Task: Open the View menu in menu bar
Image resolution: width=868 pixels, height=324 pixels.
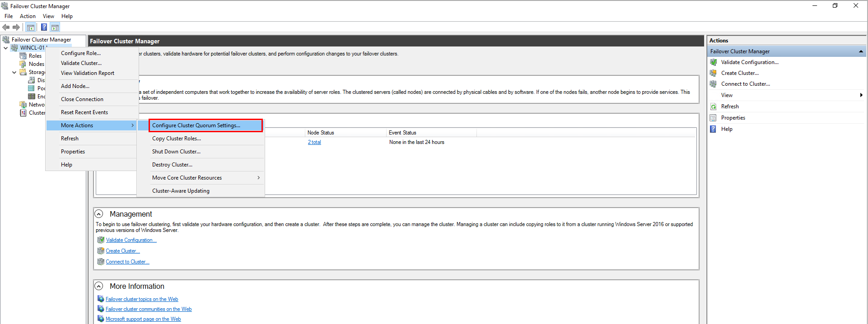Action: tap(48, 16)
